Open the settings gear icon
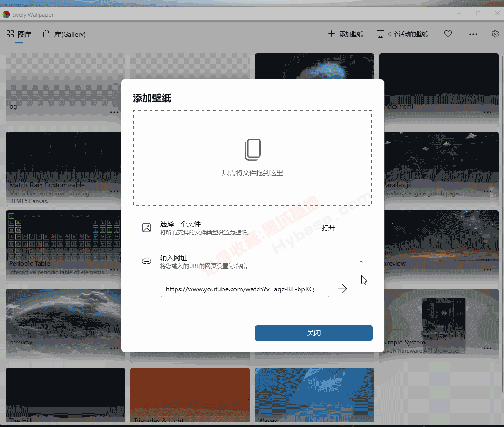Screen dimensions: 504x427 [495, 34]
